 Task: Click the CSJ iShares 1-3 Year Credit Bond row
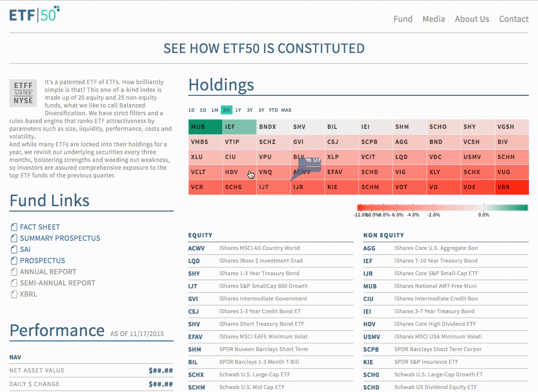pyautogui.click(x=271, y=312)
